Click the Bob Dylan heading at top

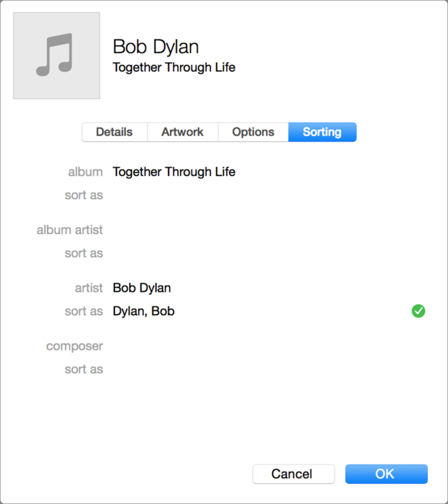click(156, 47)
